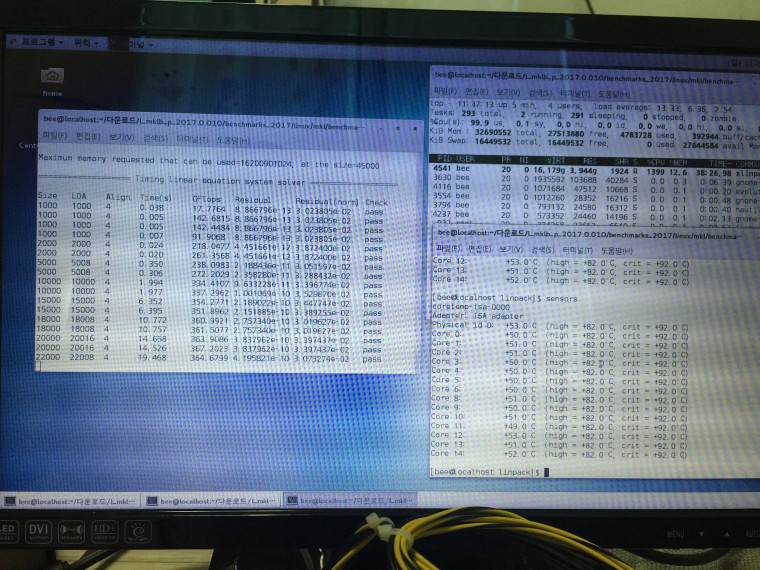Click the top process terminal title bar
Image resolution: width=760 pixels, height=570 pixels.
pos(595,78)
